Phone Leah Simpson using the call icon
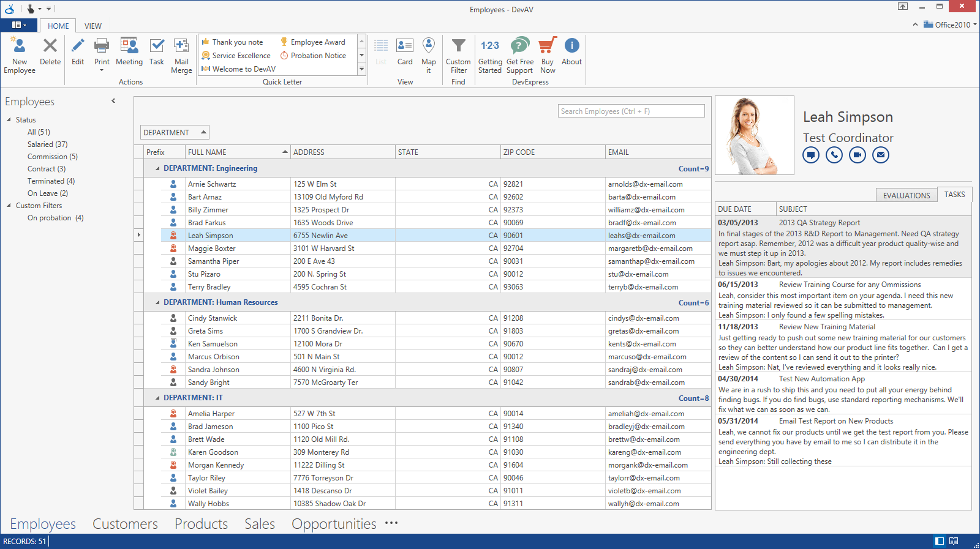The height and width of the screenshot is (549, 980). tap(834, 155)
